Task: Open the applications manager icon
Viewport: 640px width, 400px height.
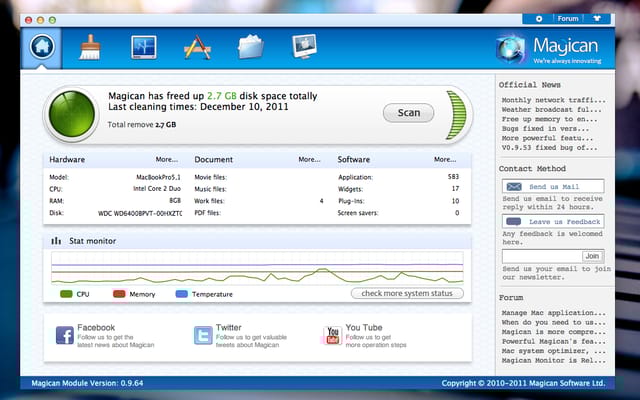Action: 197,47
